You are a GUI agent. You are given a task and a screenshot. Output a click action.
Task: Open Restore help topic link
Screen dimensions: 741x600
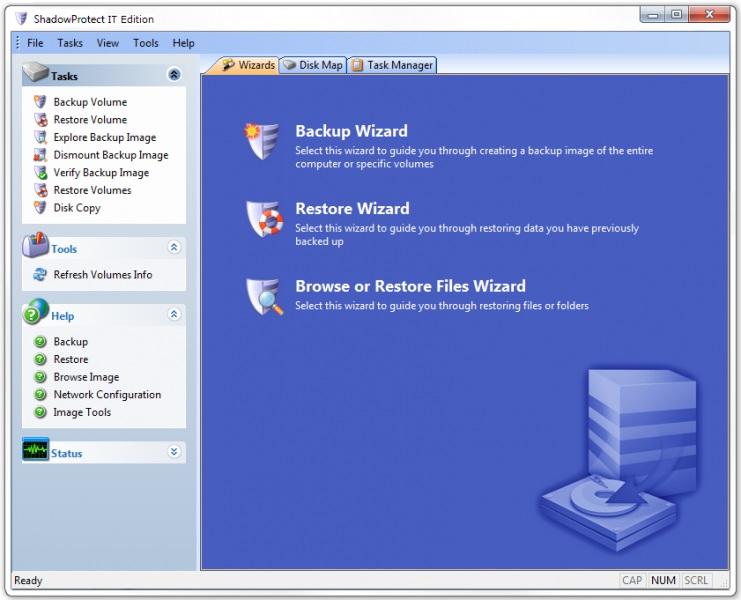click(70, 360)
